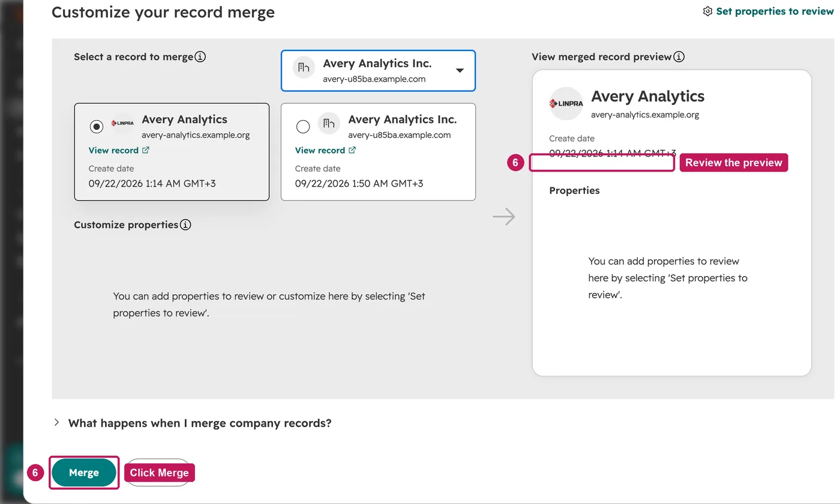Click building icon inside the record dropdown
Image resolution: width=840 pixels, height=504 pixels.
click(304, 67)
